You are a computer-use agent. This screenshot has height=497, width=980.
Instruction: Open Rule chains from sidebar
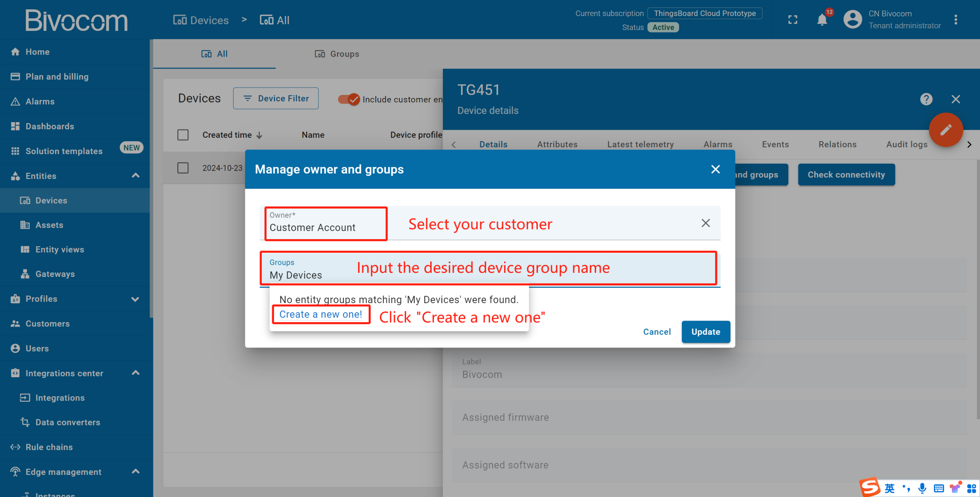click(x=49, y=447)
